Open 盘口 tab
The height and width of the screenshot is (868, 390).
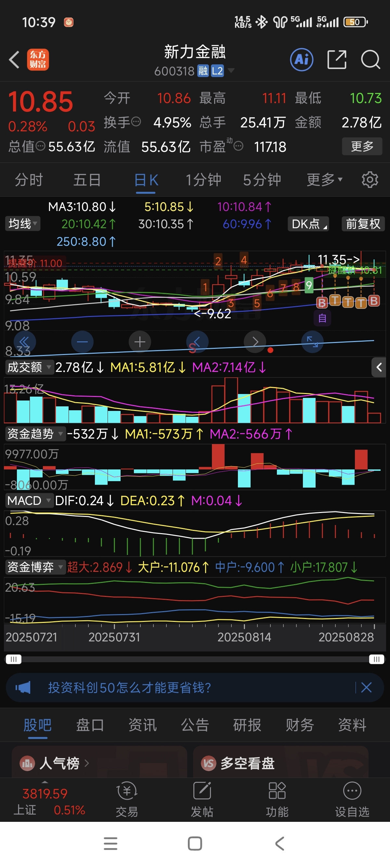(x=90, y=725)
